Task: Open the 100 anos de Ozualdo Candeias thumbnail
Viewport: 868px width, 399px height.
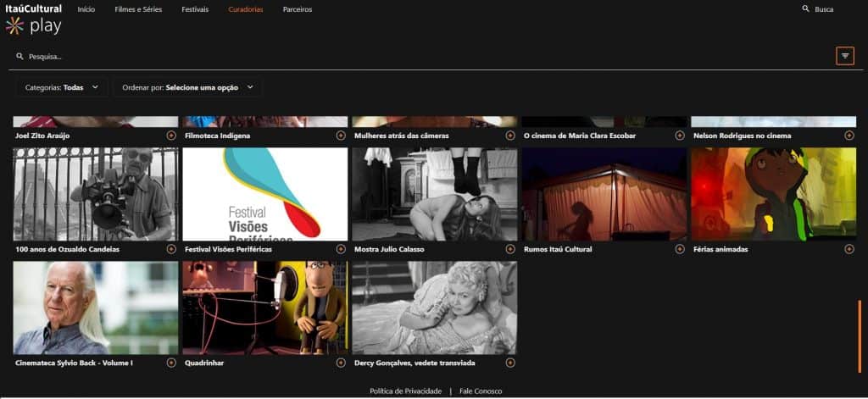Action: point(96,194)
